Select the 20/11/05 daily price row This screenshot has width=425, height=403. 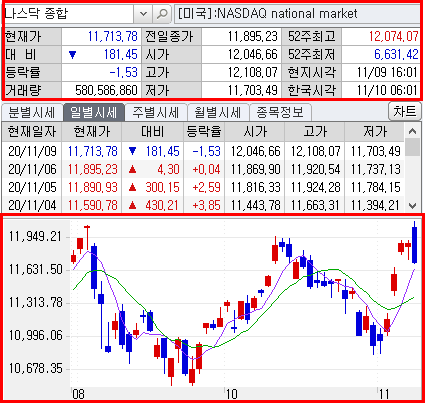coord(203,187)
